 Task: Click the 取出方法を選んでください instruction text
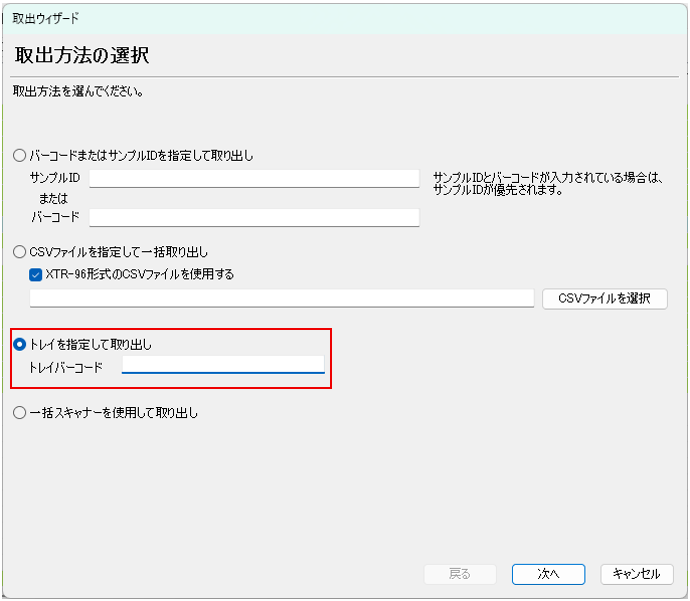[78, 92]
